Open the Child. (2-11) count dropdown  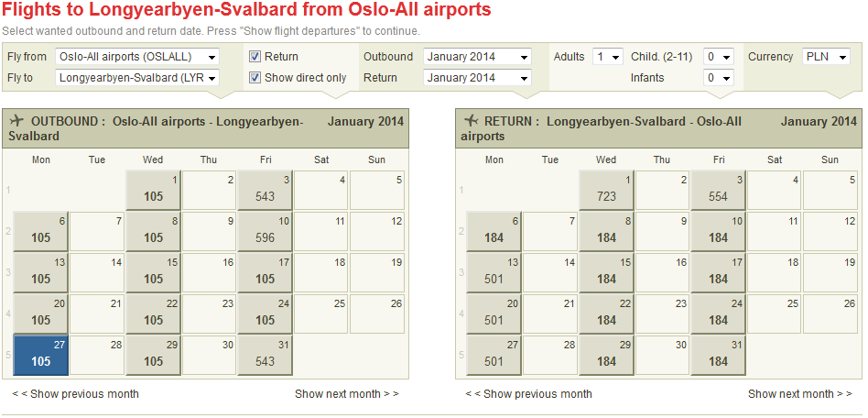719,57
